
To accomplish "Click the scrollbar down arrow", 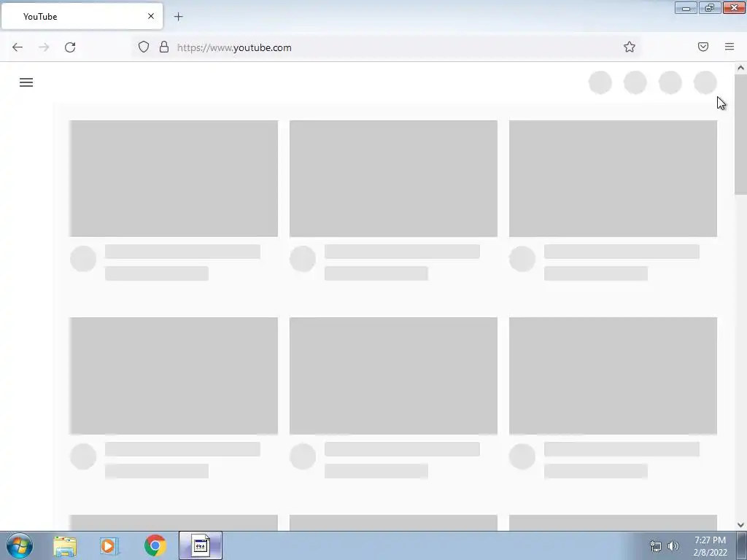I will pos(741,525).
